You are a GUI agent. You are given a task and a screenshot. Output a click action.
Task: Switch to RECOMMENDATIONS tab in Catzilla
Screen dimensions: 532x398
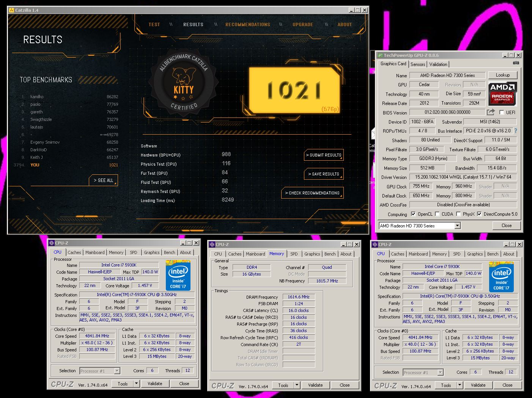[x=248, y=24]
